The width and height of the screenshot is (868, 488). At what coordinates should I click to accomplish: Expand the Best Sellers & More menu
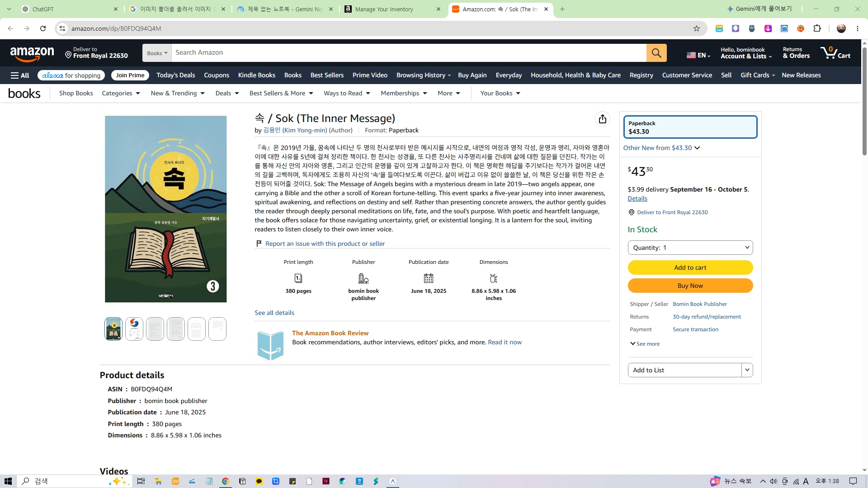point(281,93)
